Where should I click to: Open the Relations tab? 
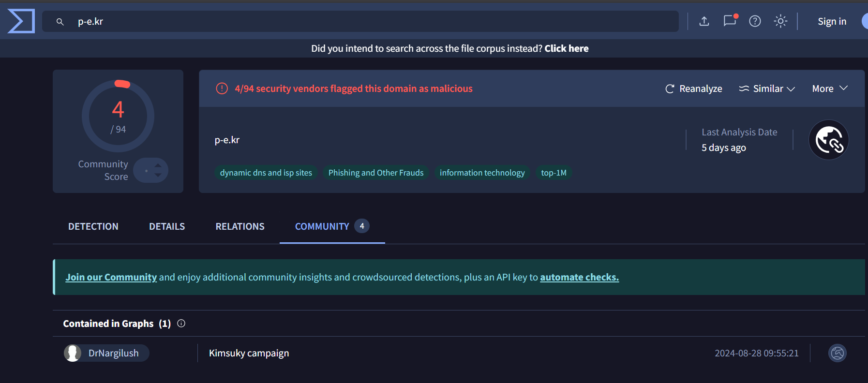pos(240,226)
